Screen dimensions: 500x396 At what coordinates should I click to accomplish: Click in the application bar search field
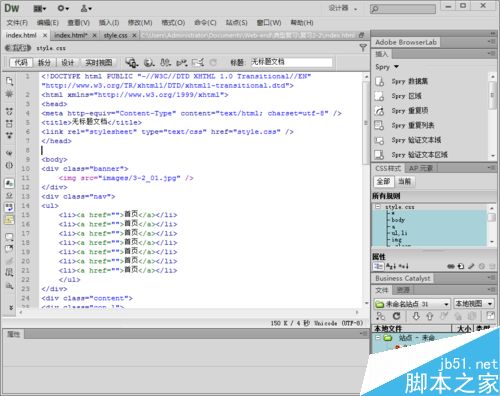(x=403, y=9)
